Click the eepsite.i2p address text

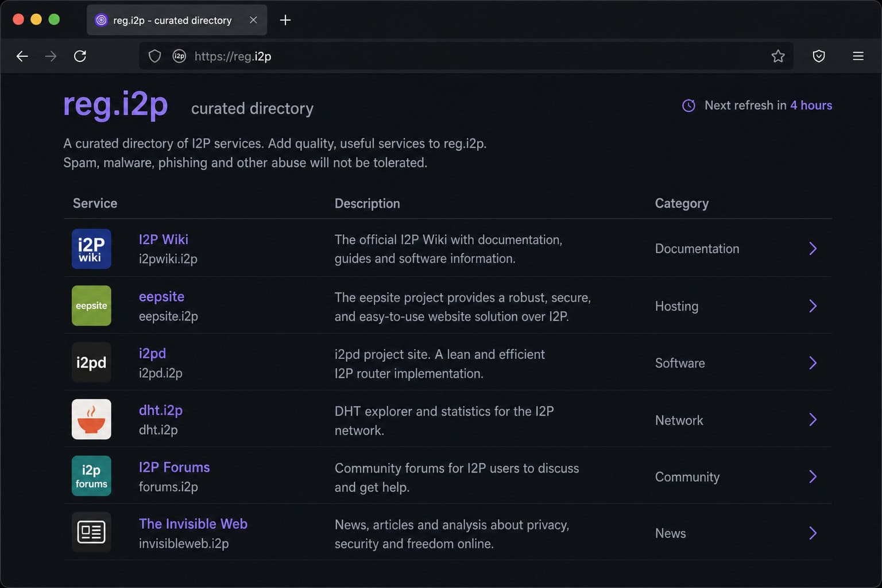168,316
